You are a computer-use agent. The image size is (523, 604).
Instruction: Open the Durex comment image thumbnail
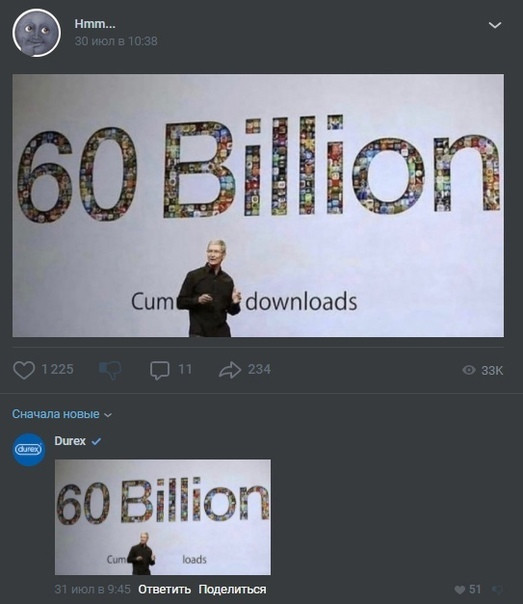(x=163, y=517)
